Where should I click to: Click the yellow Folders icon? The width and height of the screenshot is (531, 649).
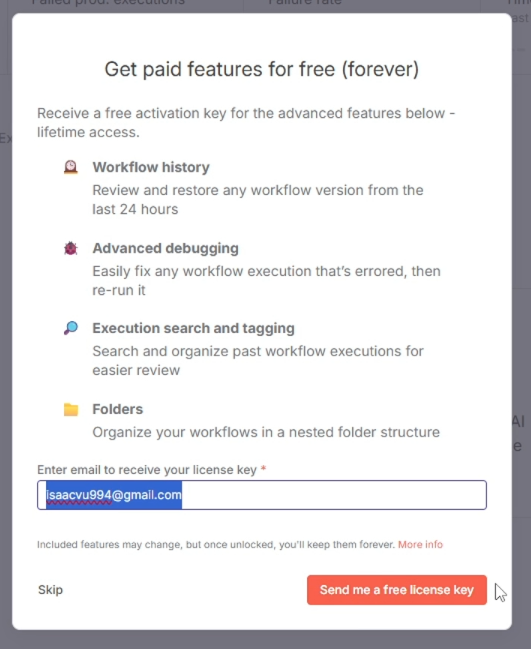[71, 409]
